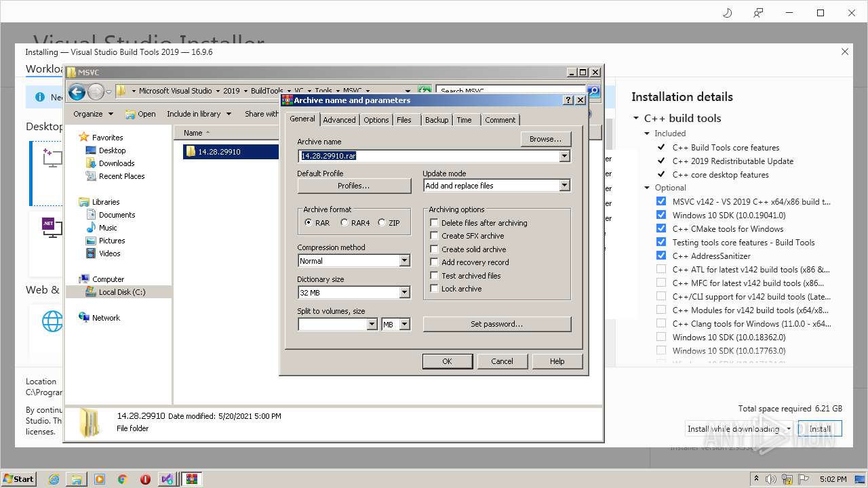This screenshot has height=488, width=868.
Task: Switch to Visual Studio Installer in the taskbar
Action: point(167,479)
